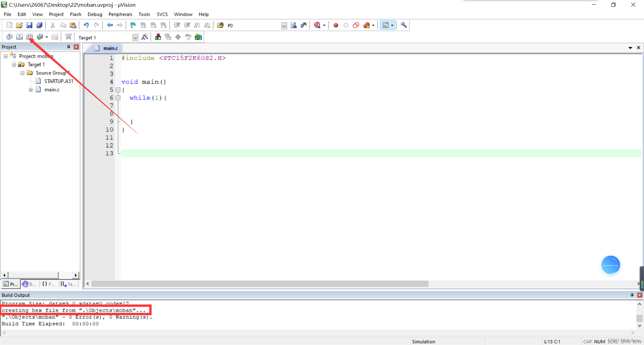644x345 pixels.
Task: Open the window view dropdown arrow
Action: pyautogui.click(x=392, y=25)
